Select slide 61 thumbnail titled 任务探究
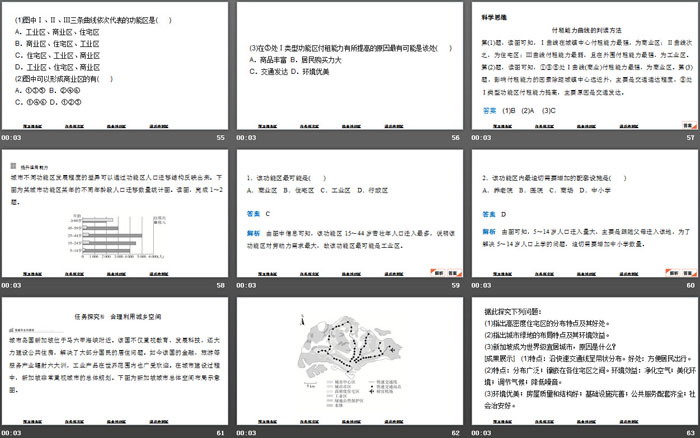The image size is (700, 438). (x=115, y=361)
